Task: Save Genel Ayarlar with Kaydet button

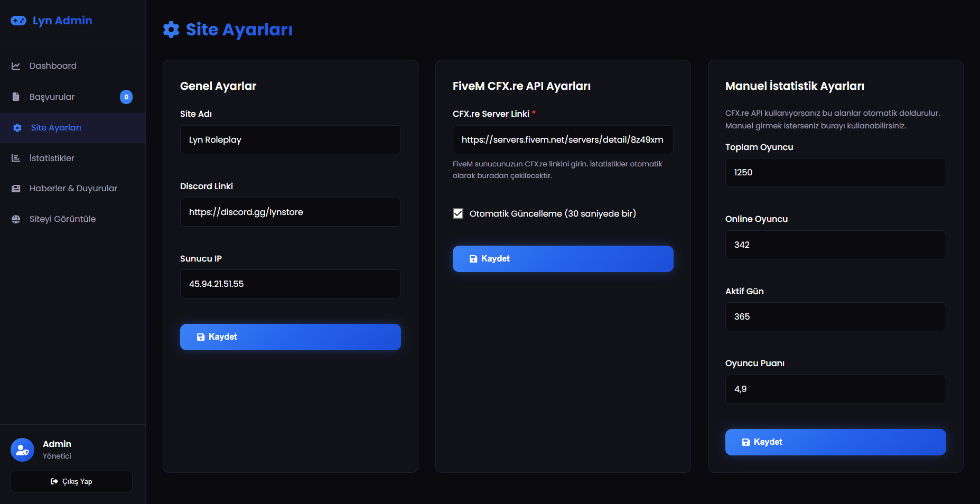Action: [x=290, y=337]
